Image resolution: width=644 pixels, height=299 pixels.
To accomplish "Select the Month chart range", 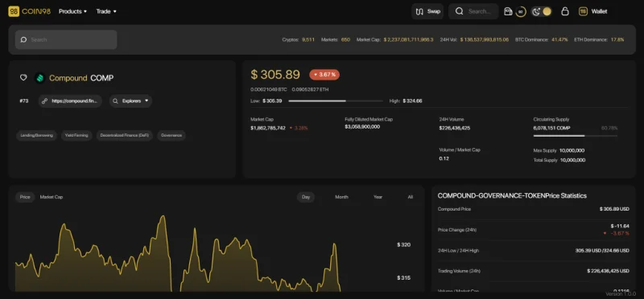I will pyautogui.click(x=341, y=197).
